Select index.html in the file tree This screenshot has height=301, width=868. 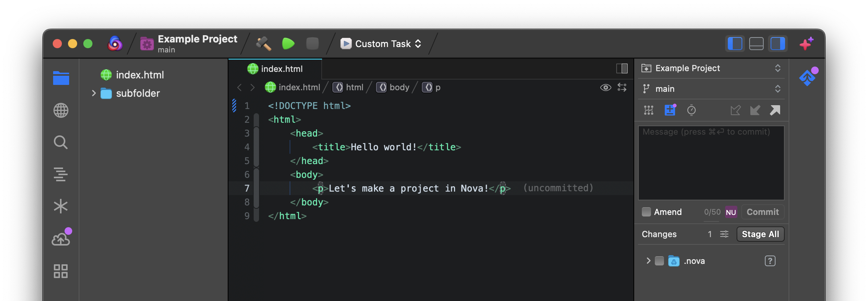132,75
